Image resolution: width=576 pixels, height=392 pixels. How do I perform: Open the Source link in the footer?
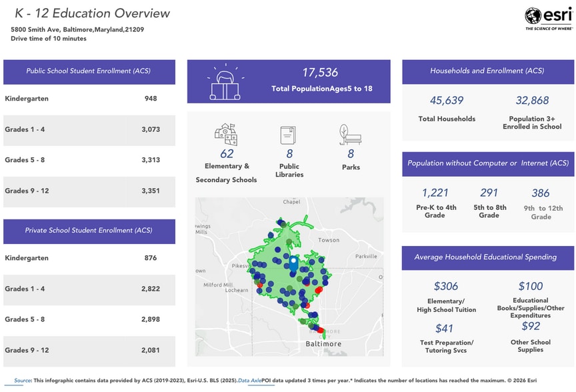pyautogui.click(x=23, y=380)
